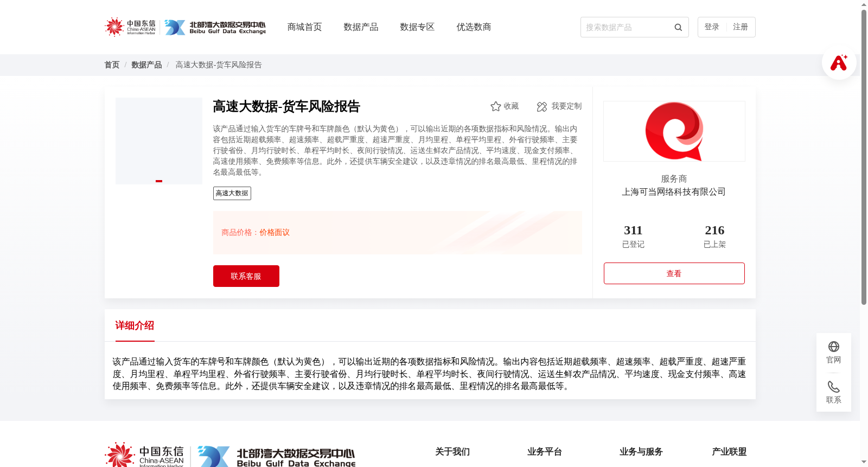This screenshot has width=868, height=467.
Task: Click the customize icon beside 我要定制
Action: (542, 106)
